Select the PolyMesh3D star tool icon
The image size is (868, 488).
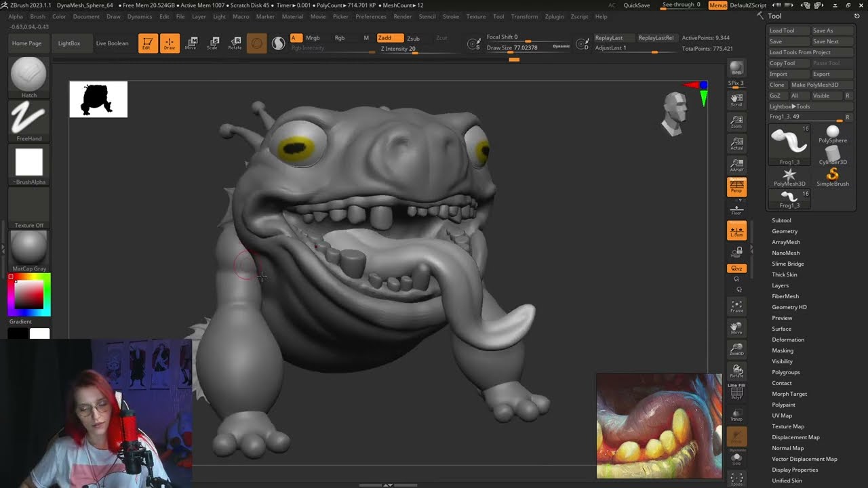pos(789,178)
